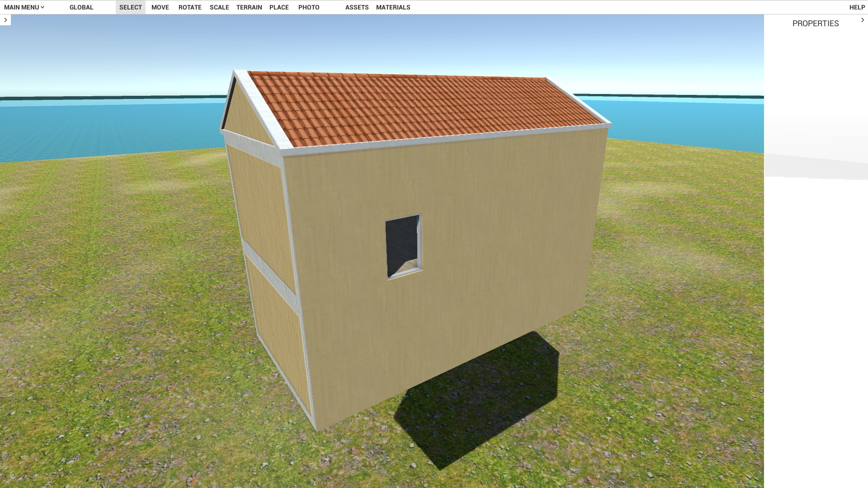Enter PLACE mode
This screenshot has width=868, height=488.
[279, 7]
